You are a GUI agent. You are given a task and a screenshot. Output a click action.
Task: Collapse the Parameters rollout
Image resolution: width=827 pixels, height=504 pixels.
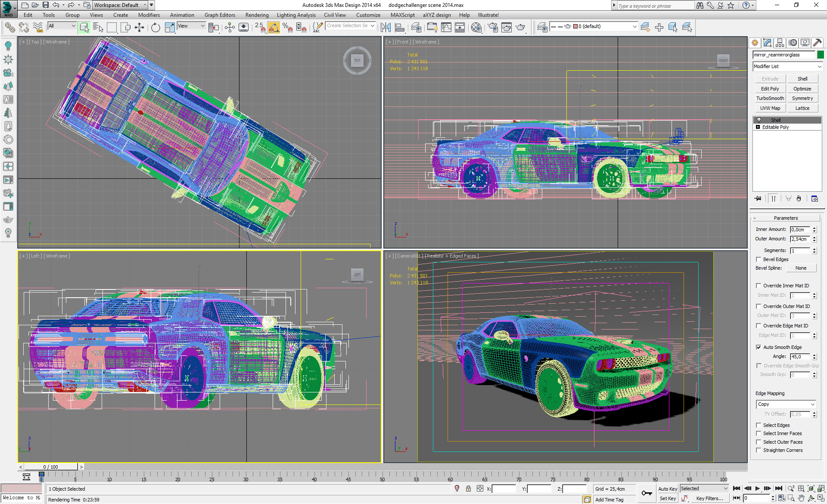[786, 218]
